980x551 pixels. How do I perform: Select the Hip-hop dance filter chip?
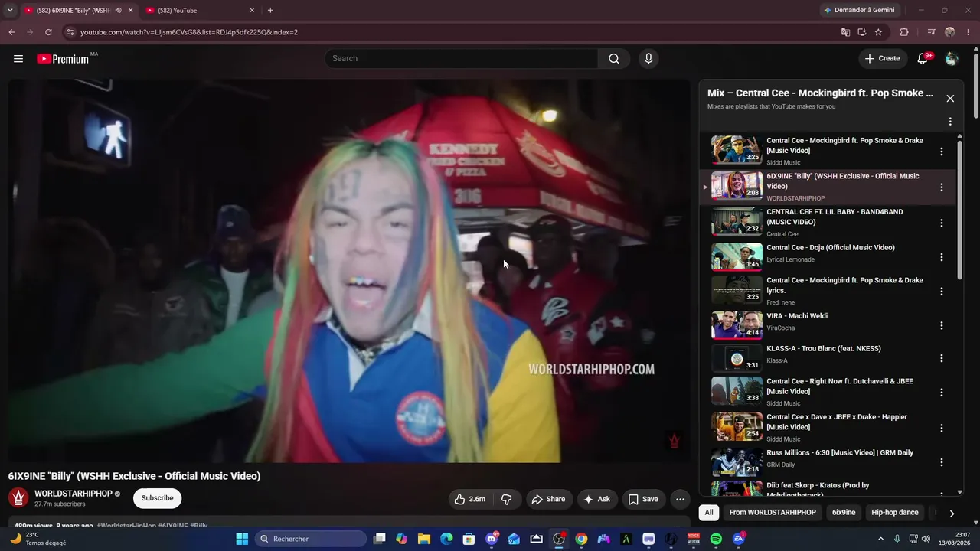point(895,513)
